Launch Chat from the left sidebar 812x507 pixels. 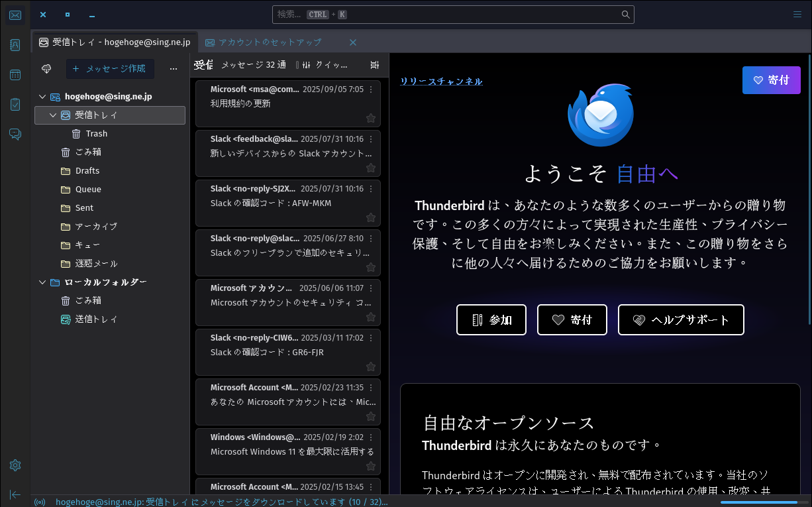click(15, 134)
